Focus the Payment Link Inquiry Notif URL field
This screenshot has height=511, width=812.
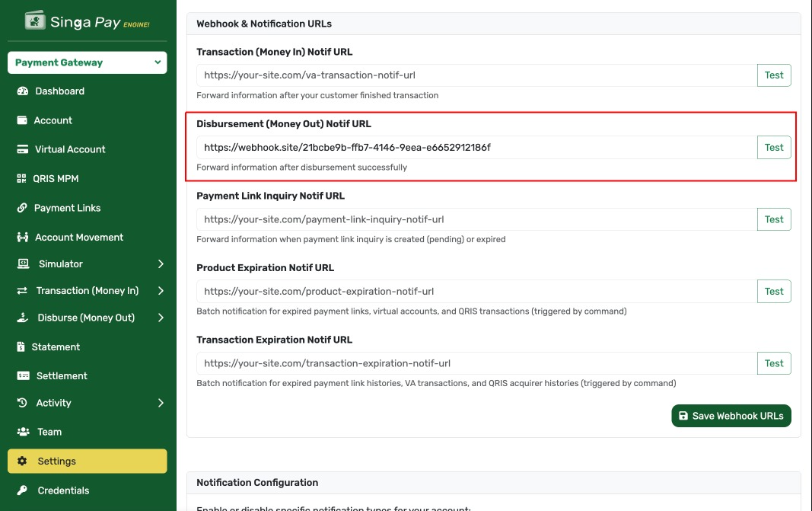coord(476,219)
